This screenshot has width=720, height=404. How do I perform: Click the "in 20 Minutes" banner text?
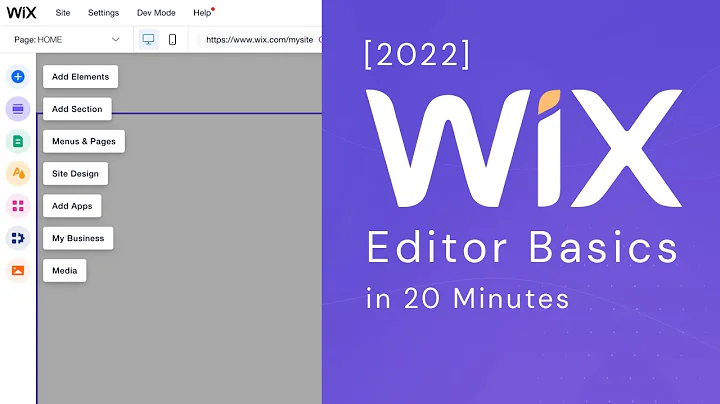(467, 298)
